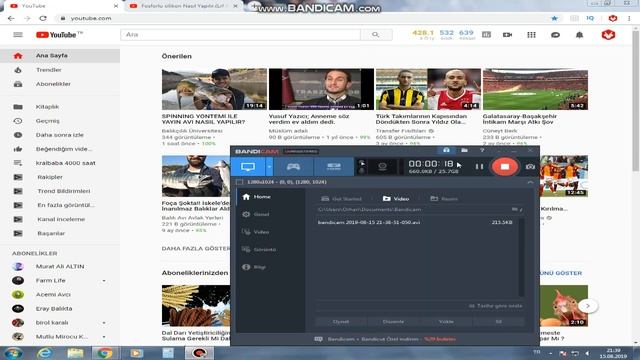Select Bandicam game recording mode gamepad icon
This screenshot has height=360, width=640.
(x=293, y=167)
